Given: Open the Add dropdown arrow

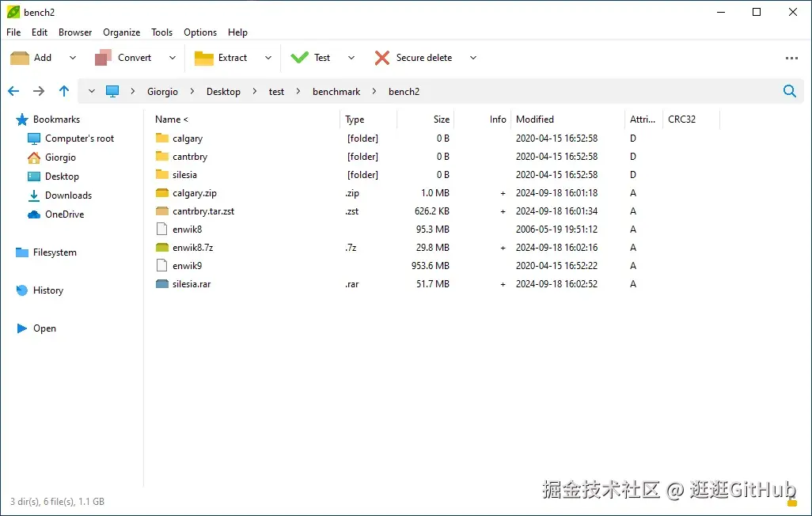Looking at the screenshot, I should coord(72,58).
